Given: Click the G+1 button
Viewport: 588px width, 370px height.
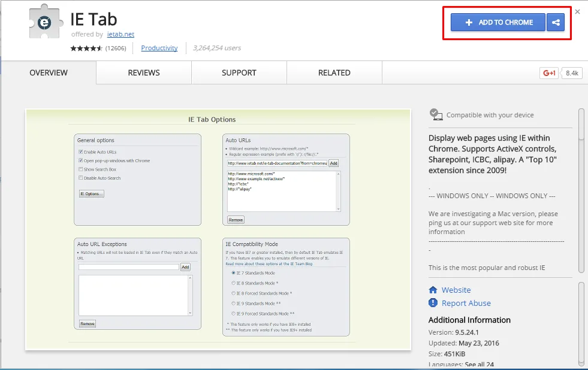Looking at the screenshot, I should 549,73.
